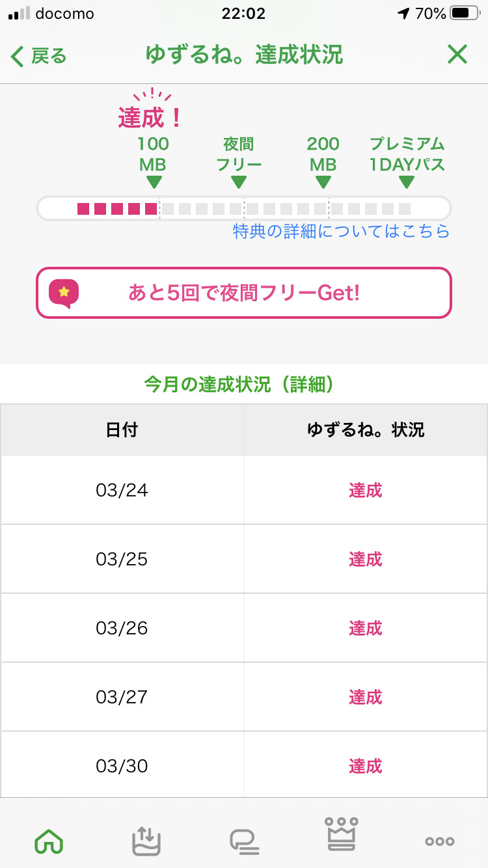The height and width of the screenshot is (868, 488).
Task: Tap the home icon in bottom bar
Action: (x=49, y=841)
